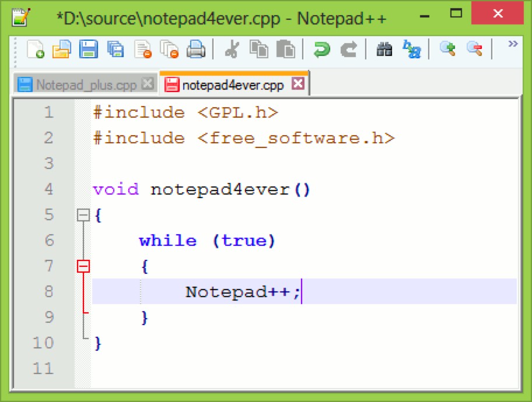Redo the last action
Screen dimensions: 532x402
348,50
